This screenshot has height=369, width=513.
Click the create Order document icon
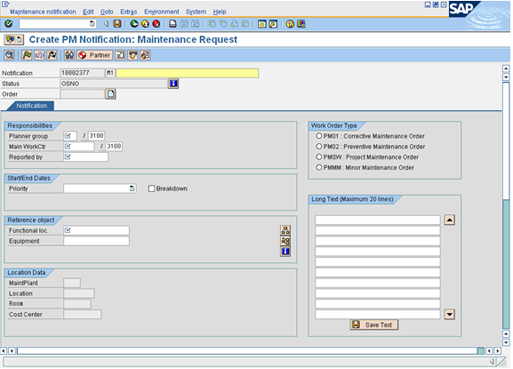(x=111, y=94)
